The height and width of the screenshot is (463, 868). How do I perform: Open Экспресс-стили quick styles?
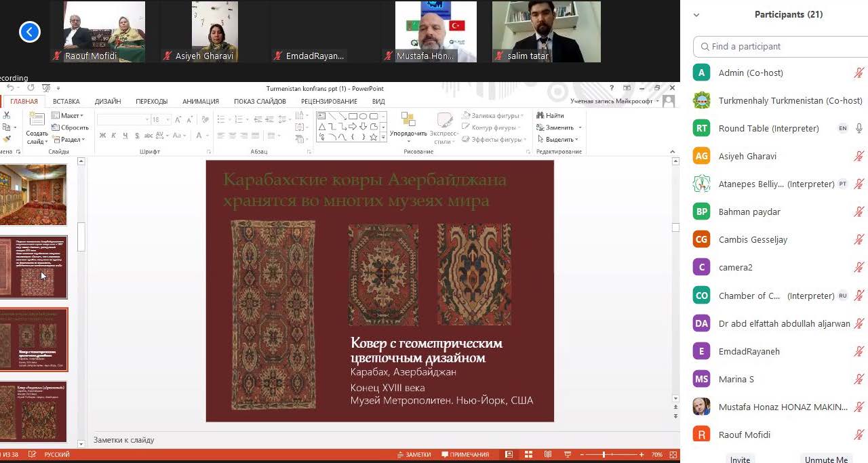pyautogui.click(x=444, y=128)
